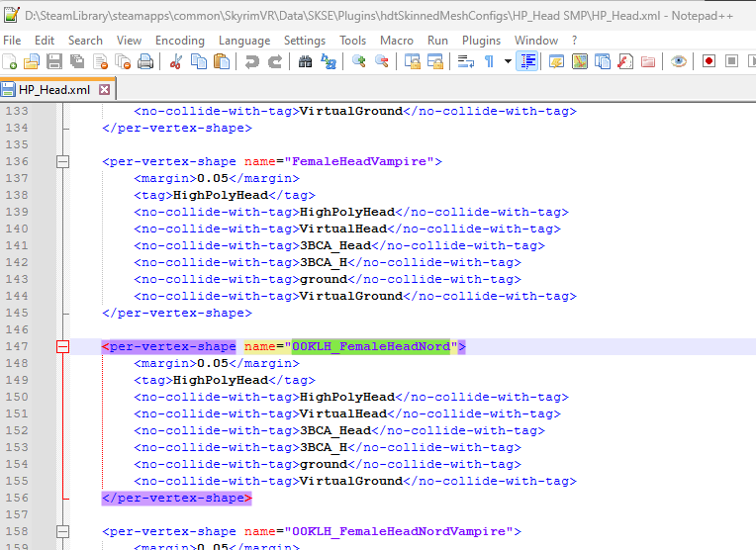Click the VirtualGround text on line 155
Viewport: 756px width, 550px height.
pos(351,481)
